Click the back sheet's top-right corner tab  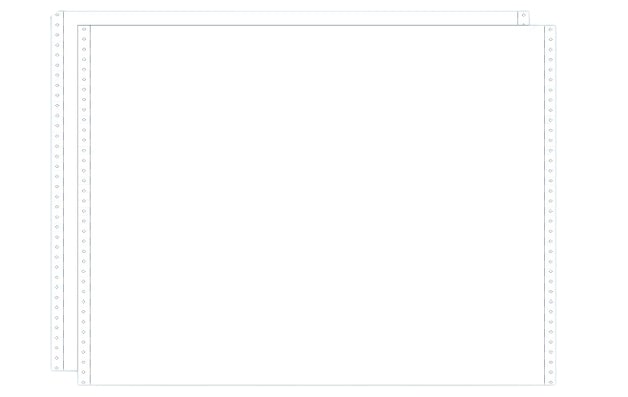523,18
